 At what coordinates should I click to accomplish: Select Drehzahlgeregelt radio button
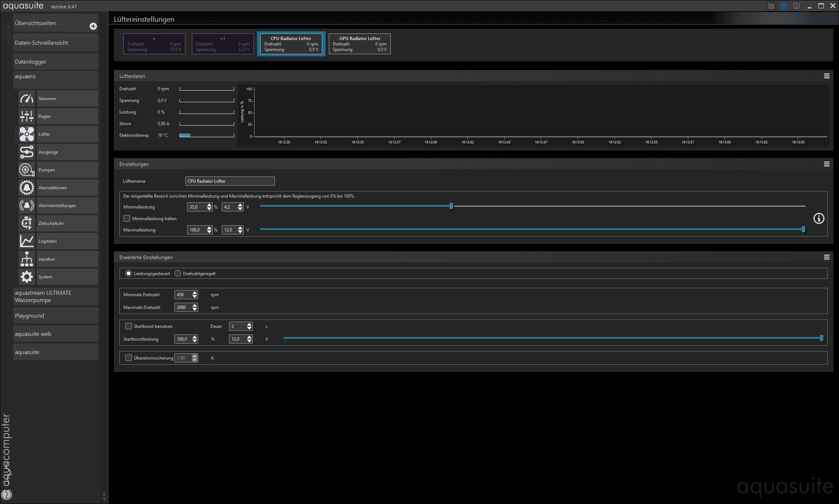click(x=178, y=273)
